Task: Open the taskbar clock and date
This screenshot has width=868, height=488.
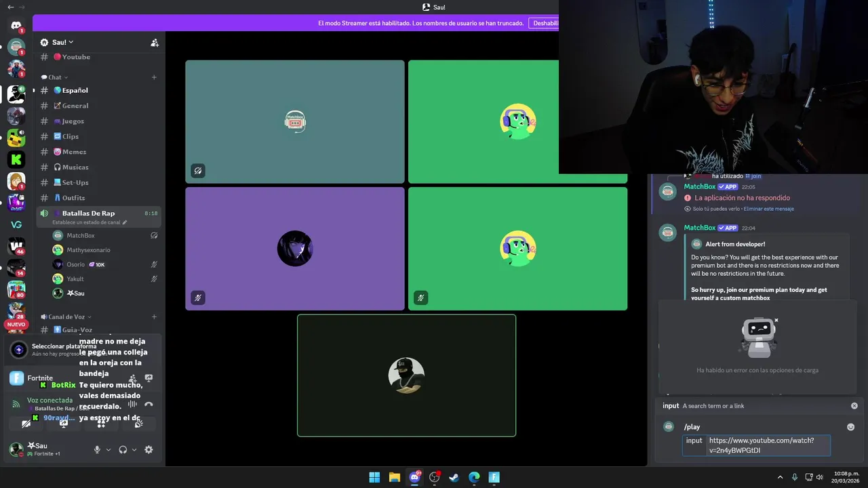Action: click(846, 477)
